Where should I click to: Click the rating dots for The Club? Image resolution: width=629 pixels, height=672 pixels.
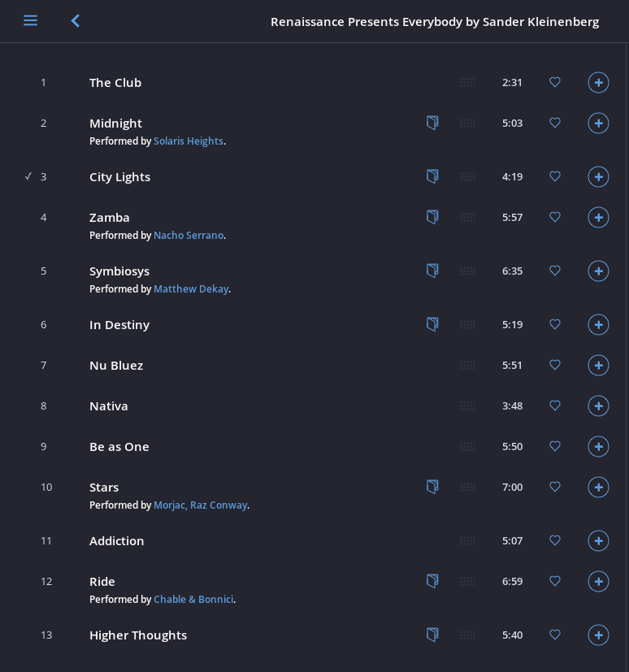[x=467, y=82]
